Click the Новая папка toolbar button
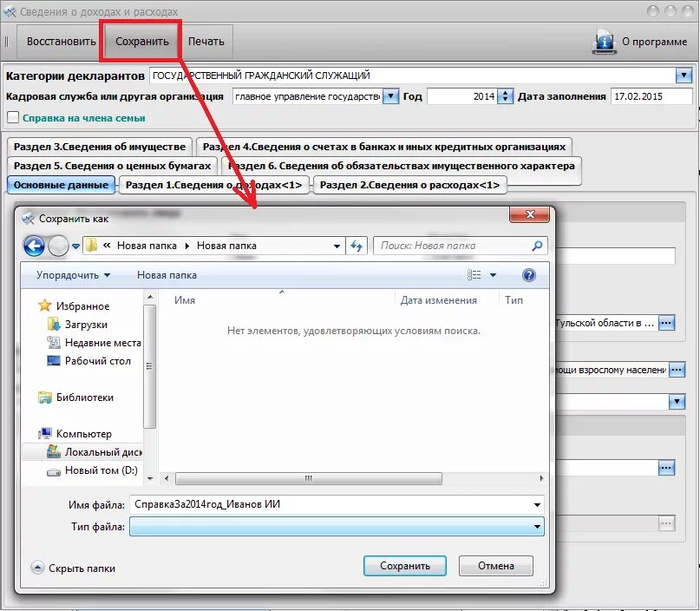 167,275
